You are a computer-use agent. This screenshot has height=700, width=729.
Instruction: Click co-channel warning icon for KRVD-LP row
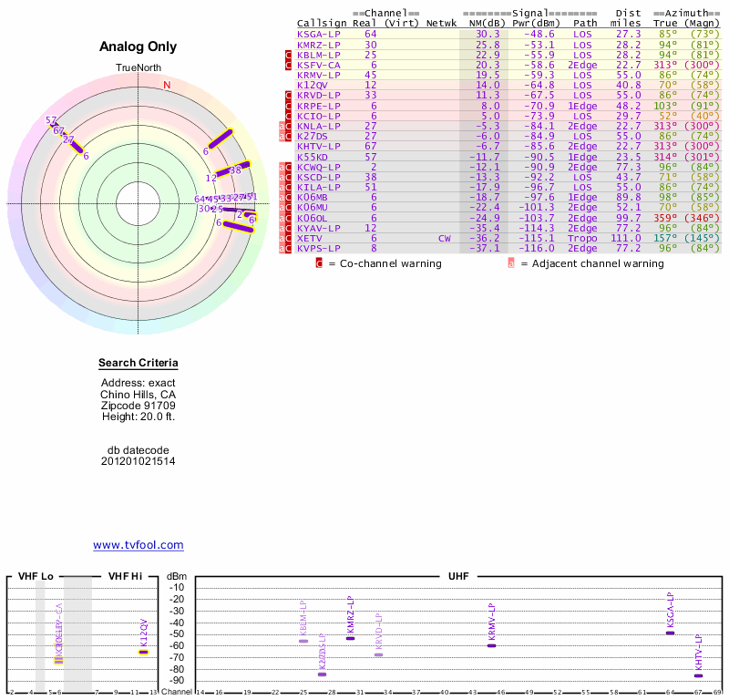pyautogui.click(x=289, y=95)
